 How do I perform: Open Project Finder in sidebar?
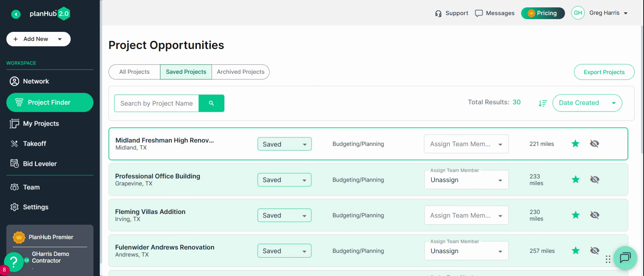[50, 102]
